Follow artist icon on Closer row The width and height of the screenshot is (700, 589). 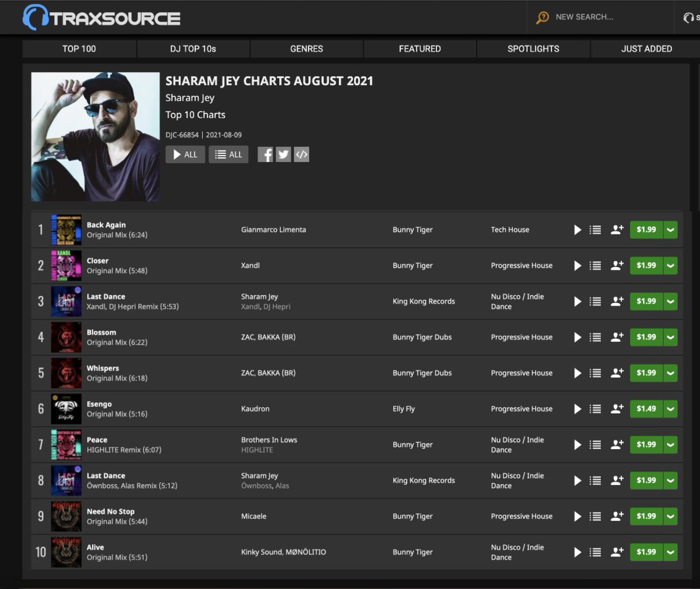617,265
